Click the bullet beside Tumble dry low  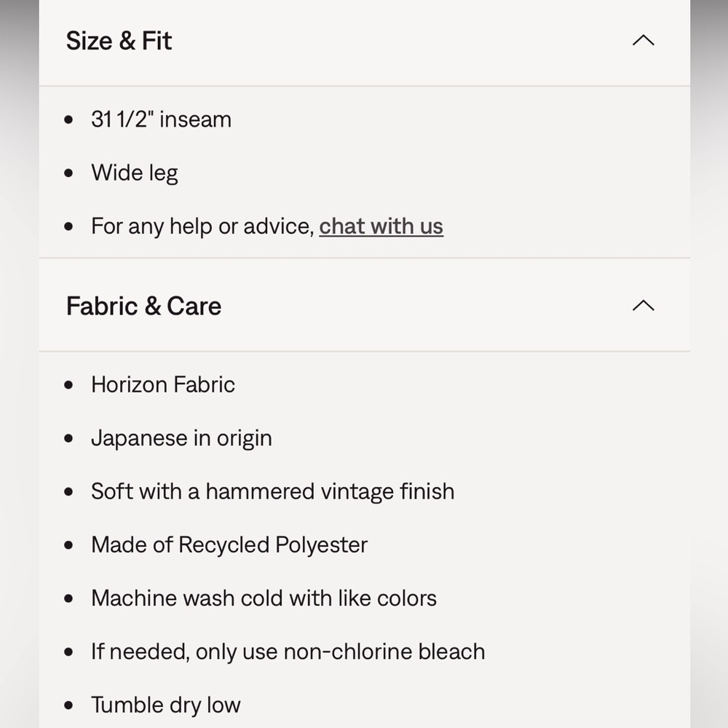tap(68, 705)
